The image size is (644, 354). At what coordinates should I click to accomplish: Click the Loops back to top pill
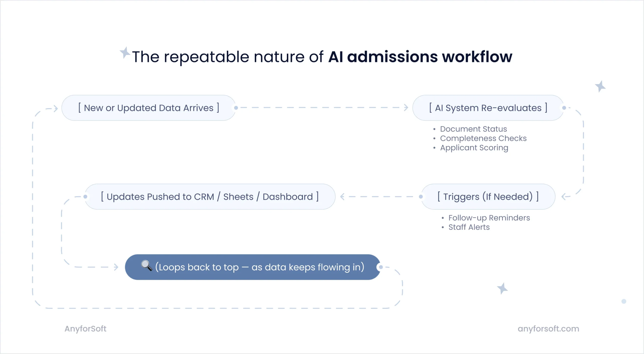253,267
